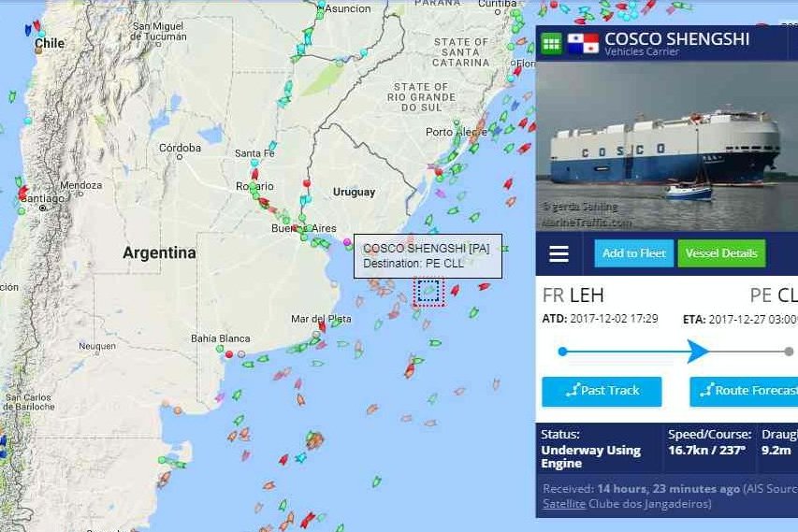
Task: Show the Route Forecast
Action: [x=744, y=391]
